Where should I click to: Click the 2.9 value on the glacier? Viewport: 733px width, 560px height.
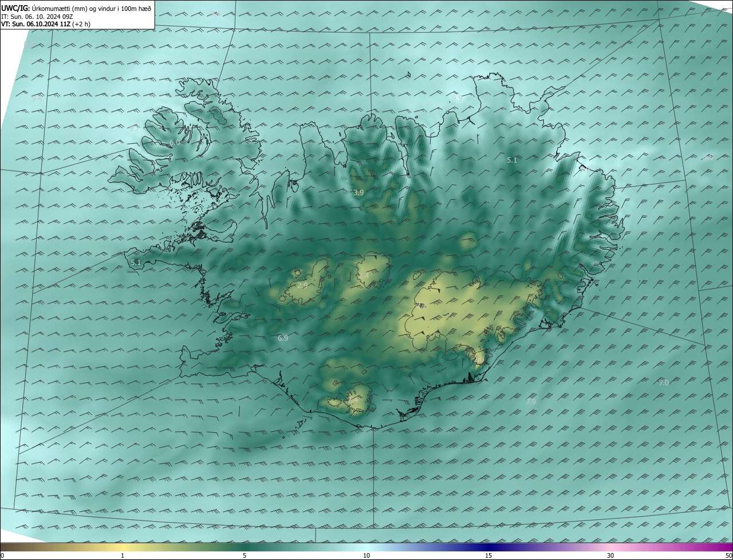click(302, 285)
